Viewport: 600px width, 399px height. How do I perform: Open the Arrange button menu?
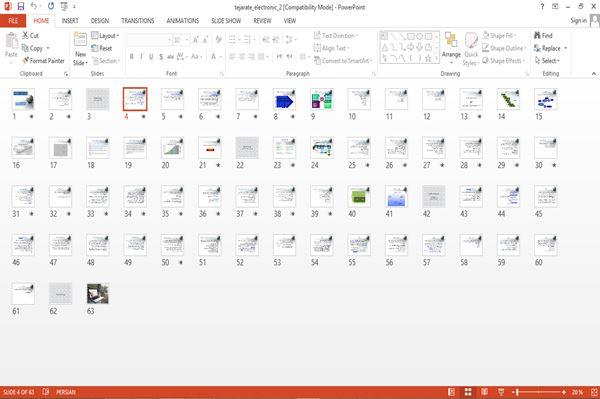coord(451,49)
